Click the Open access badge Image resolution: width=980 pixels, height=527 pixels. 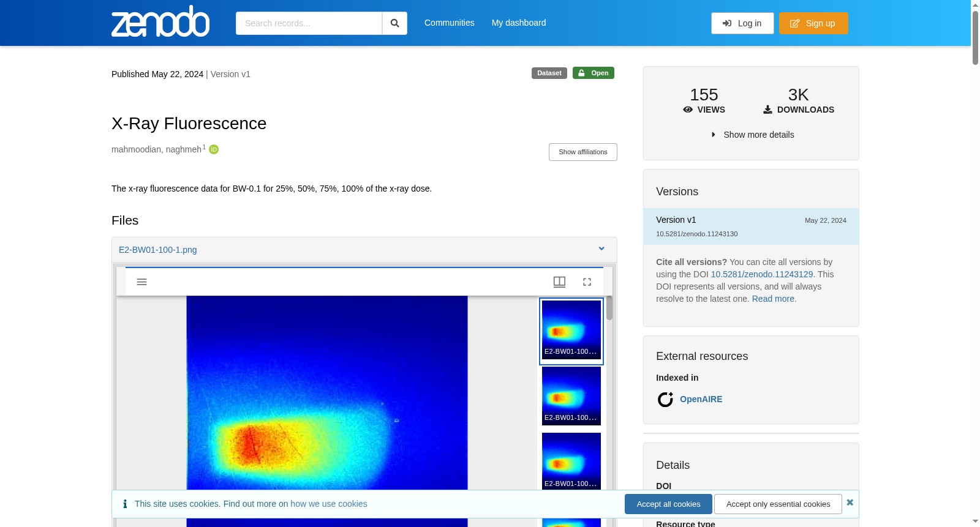tap(594, 73)
